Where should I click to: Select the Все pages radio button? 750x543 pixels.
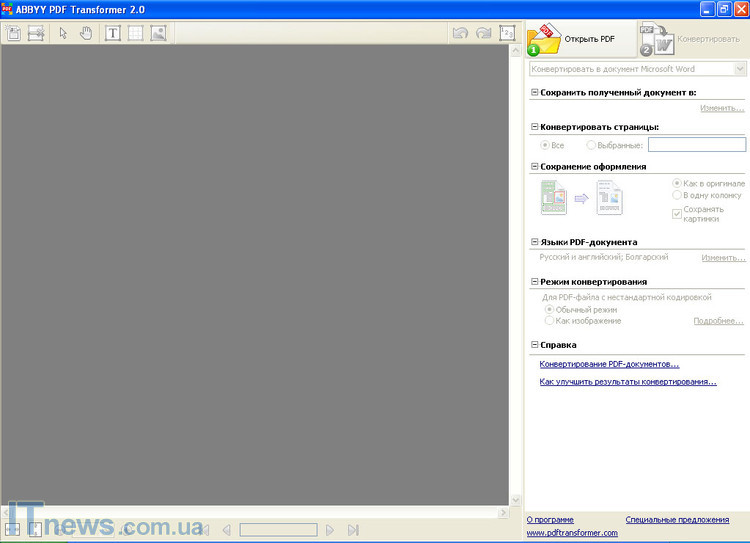[544, 145]
